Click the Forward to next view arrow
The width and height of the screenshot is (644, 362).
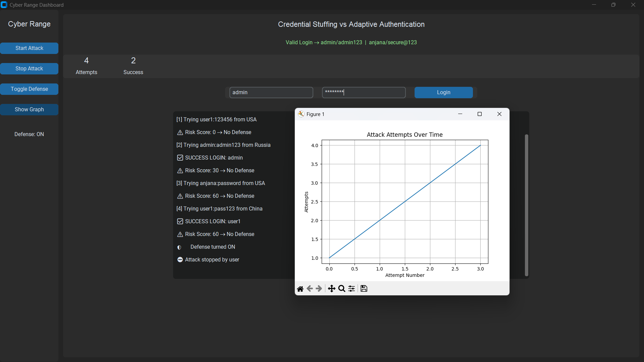[x=319, y=289]
